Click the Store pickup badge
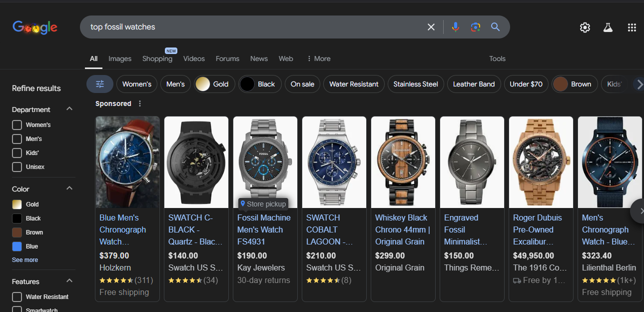The height and width of the screenshot is (312, 644). point(263,204)
